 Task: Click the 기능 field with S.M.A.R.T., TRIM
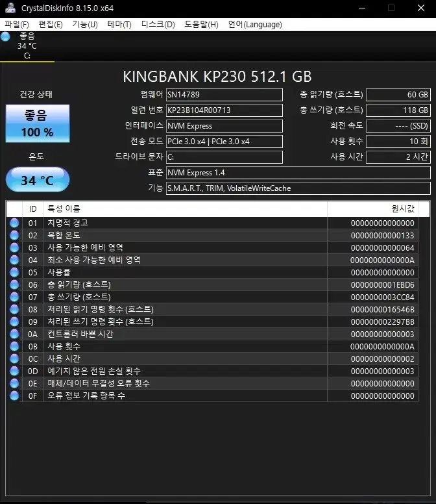tap(298, 188)
